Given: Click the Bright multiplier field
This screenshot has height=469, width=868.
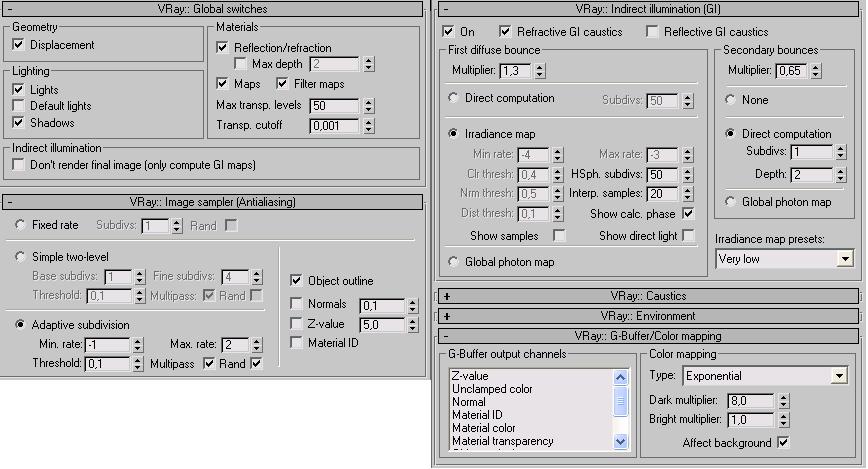Looking at the screenshot, I should [751, 420].
